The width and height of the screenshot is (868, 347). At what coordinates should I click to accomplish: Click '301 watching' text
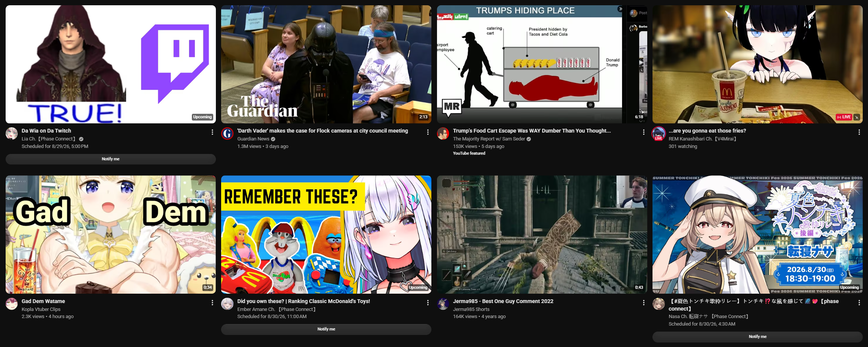coord(683,146)
